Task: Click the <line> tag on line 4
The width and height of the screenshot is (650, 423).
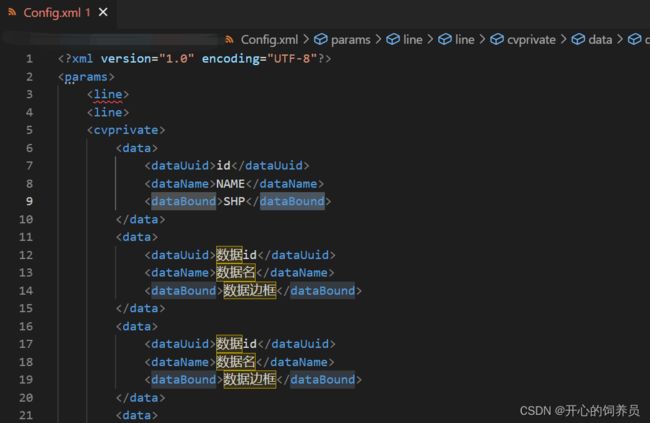Action: point(108,112)
